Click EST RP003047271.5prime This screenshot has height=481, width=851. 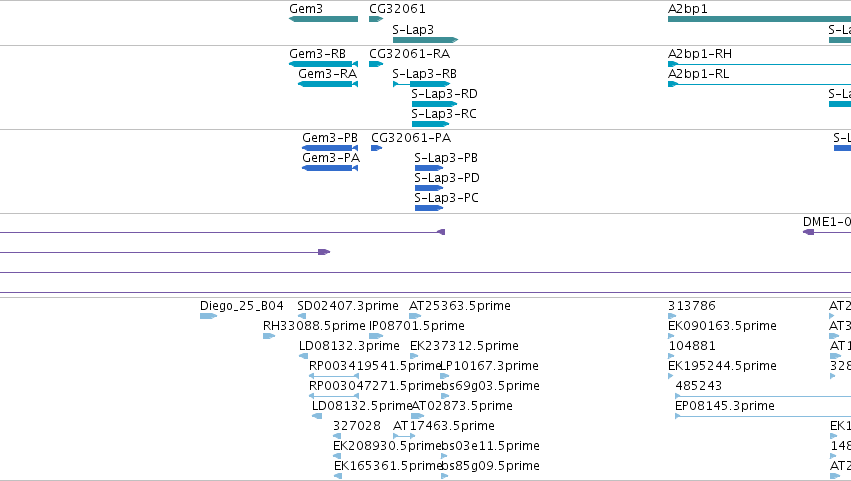334,396
